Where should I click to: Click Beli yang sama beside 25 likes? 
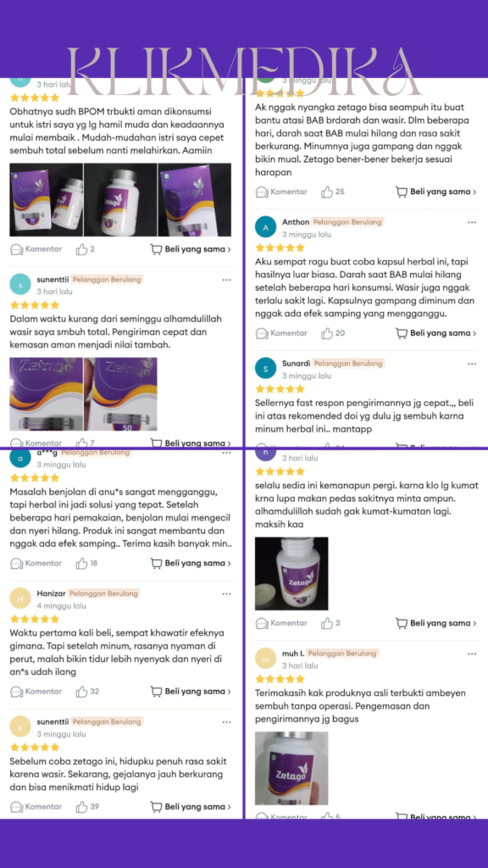pos(436,192)
